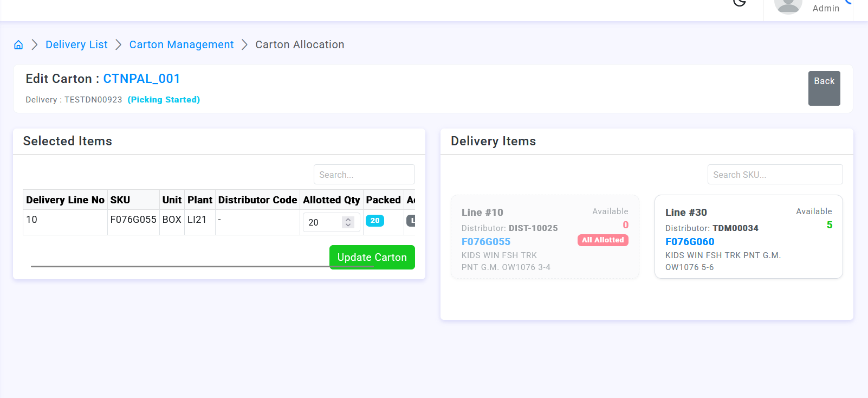The width and height of the screenshot is (868, 398).
Task: Click the partially hidden gray action button in row 10
Action: (x=411, y=221)
